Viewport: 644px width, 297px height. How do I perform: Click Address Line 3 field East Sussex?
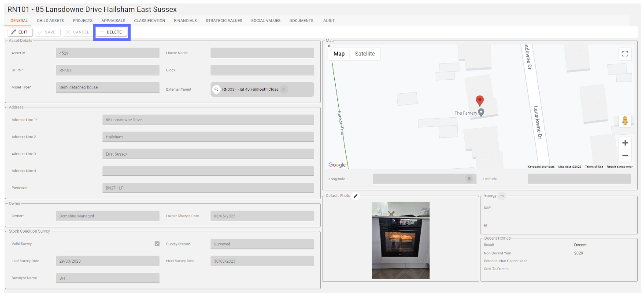[208, 154]
